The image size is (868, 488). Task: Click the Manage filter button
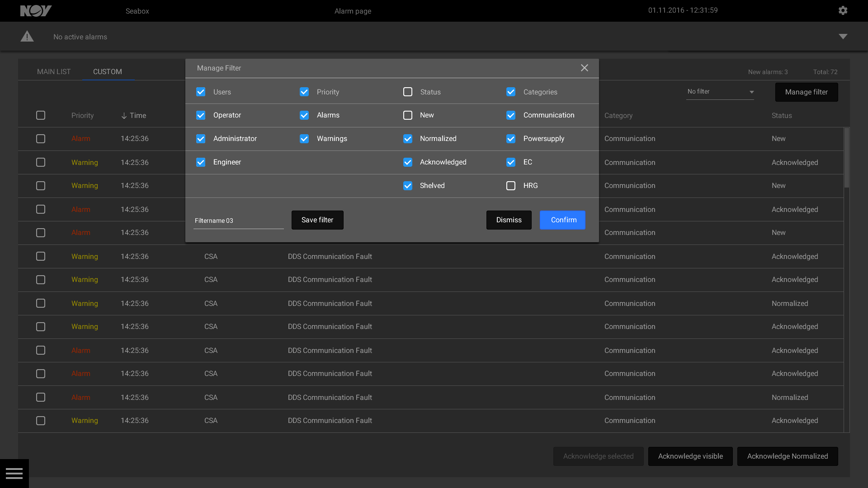(x=807, y=92)
